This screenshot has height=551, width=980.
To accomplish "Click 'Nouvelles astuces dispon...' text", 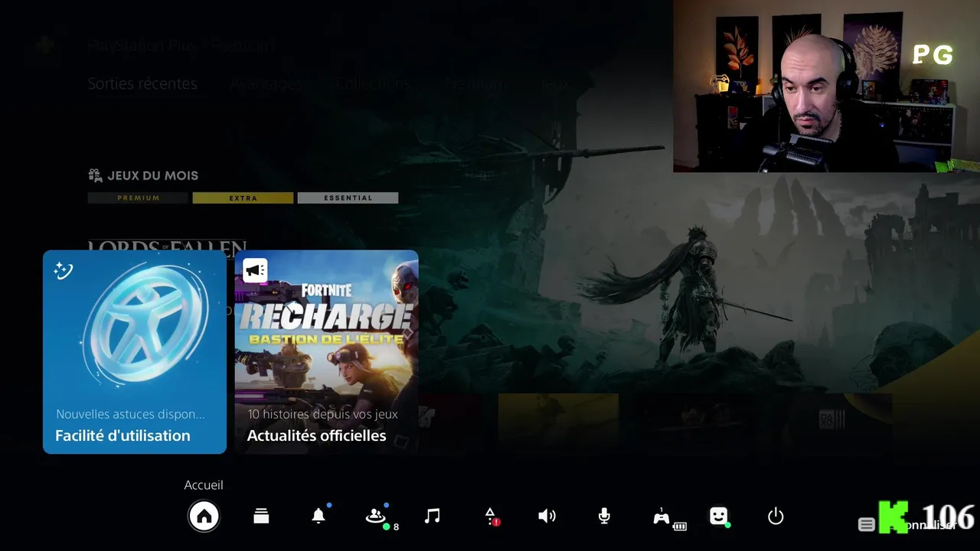I will pyautogui.click(x=130, y=414).
